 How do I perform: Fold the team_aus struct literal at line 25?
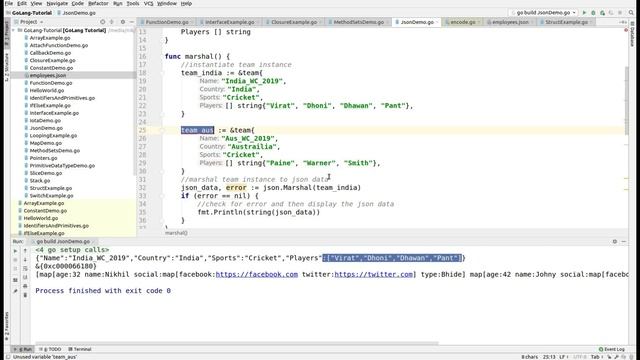coord(162,131)
